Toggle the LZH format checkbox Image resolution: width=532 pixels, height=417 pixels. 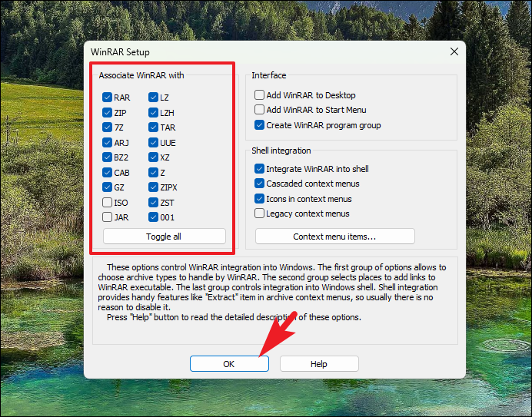(153, 113)
